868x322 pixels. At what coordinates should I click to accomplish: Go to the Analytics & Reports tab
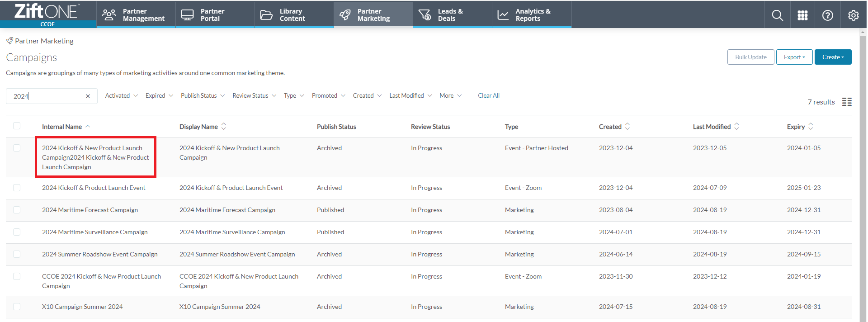pyautogui.click(x=532, y=15)
